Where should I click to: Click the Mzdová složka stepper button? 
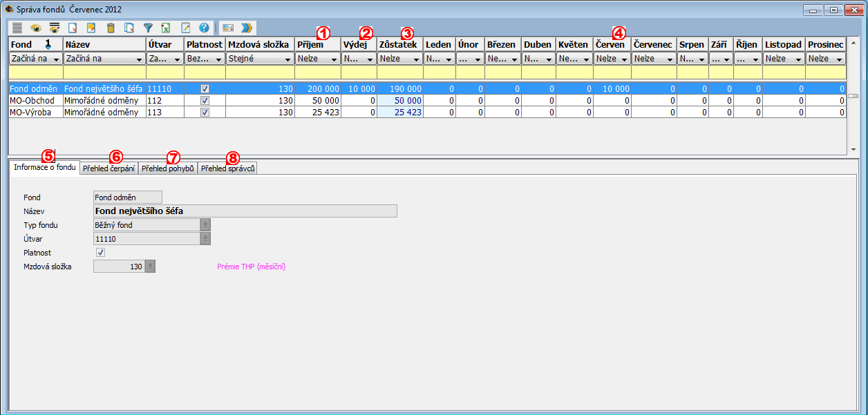click(150, 267)
